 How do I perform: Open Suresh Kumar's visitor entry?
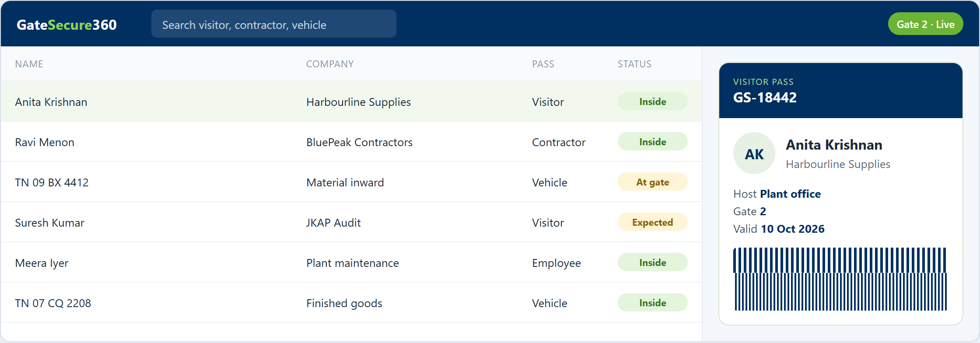(351, 222)
